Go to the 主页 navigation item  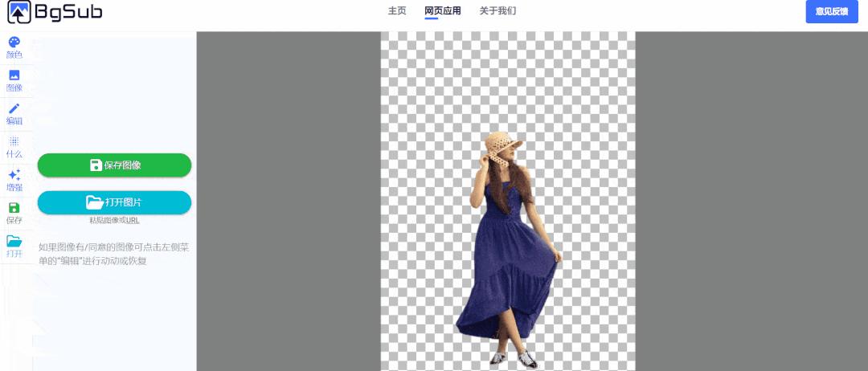pyautogui.click(x=397, y=11)
